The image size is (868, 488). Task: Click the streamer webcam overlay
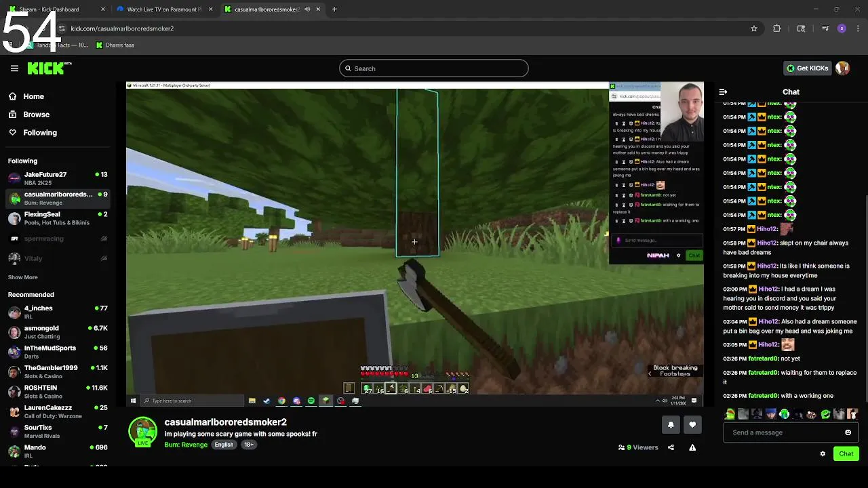(681, 112)
